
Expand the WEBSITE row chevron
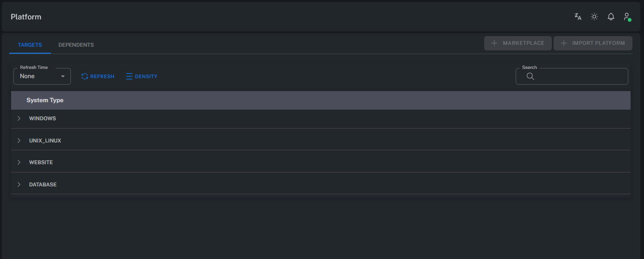point(19,162)
